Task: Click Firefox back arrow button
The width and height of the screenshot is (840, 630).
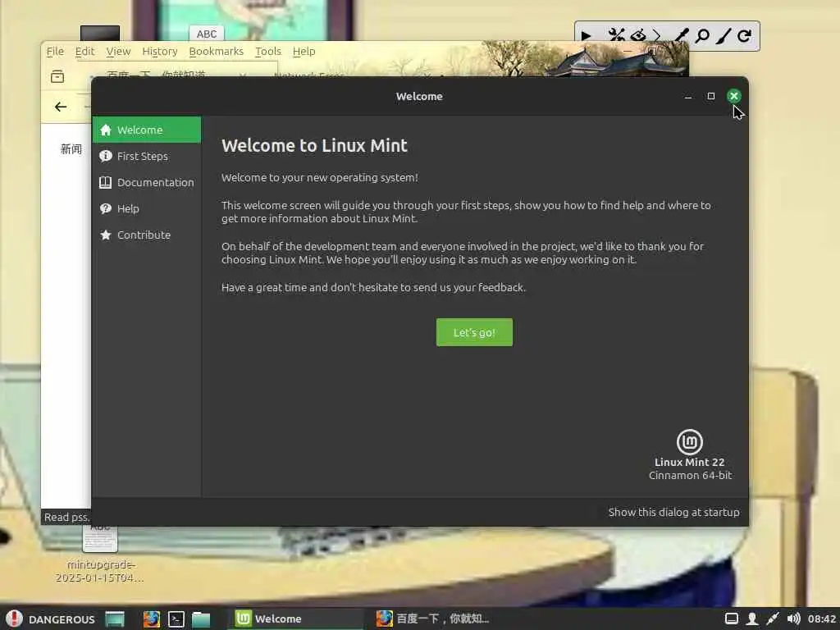Action: 61,107
